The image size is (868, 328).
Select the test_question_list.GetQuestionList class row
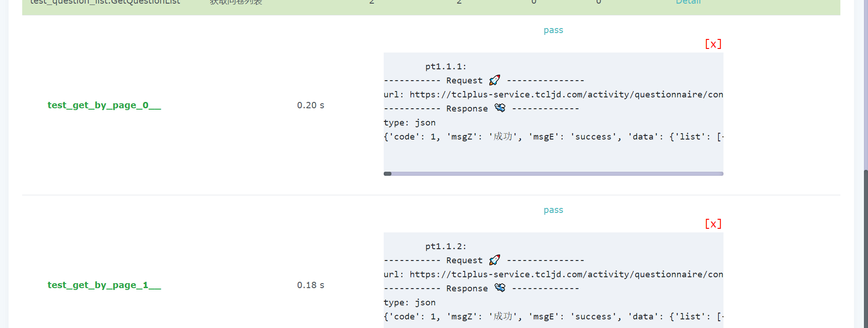pyautogui.click(x=105, y=3)
